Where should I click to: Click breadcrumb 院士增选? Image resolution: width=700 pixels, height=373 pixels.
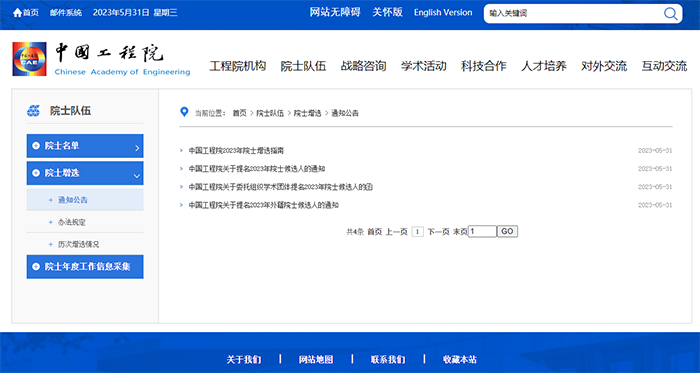307,113
